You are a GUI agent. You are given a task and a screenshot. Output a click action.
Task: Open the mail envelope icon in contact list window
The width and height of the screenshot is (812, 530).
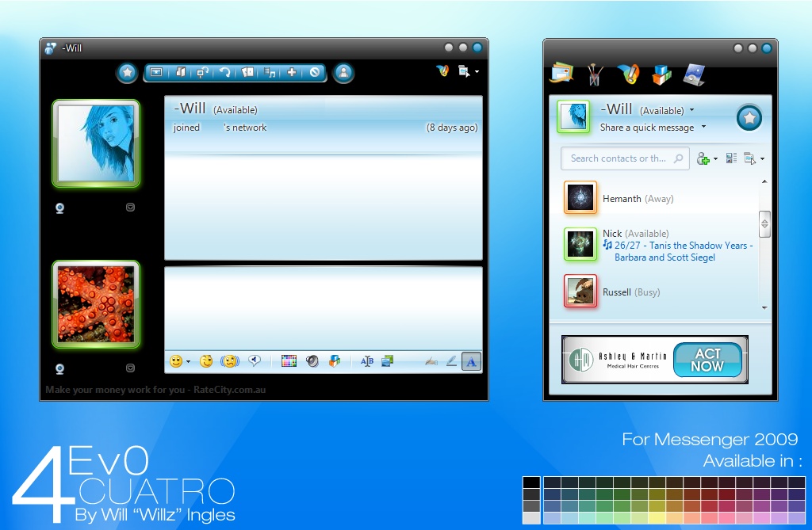562,74
